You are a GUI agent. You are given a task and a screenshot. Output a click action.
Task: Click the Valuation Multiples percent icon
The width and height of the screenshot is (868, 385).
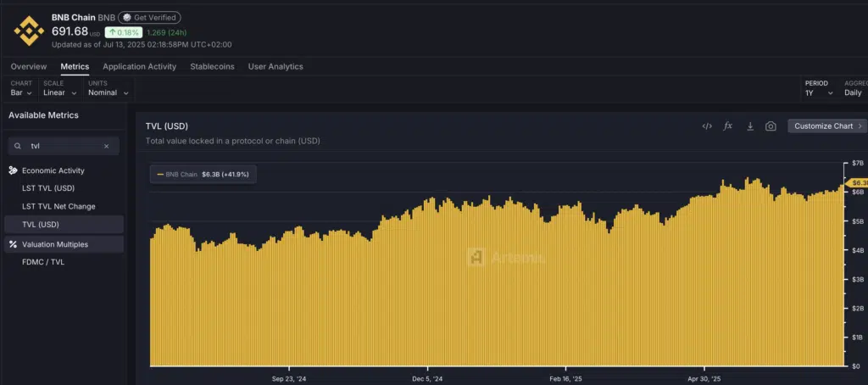[x=13, y=244]
